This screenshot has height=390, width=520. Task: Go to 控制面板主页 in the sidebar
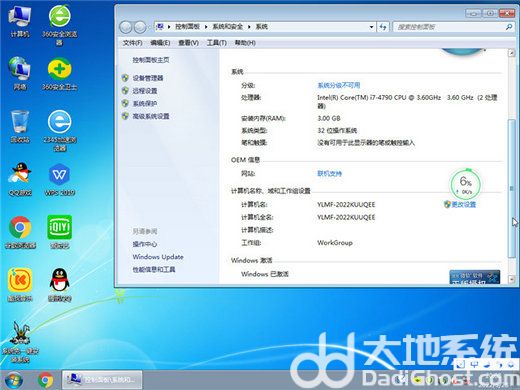click(x=151, y=60)
